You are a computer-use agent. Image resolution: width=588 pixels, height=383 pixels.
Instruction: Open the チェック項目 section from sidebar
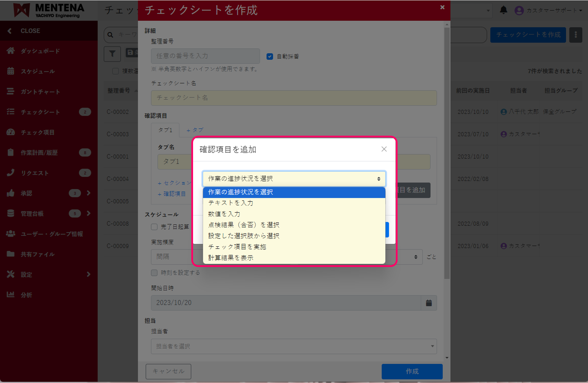[x=11, y=132]
